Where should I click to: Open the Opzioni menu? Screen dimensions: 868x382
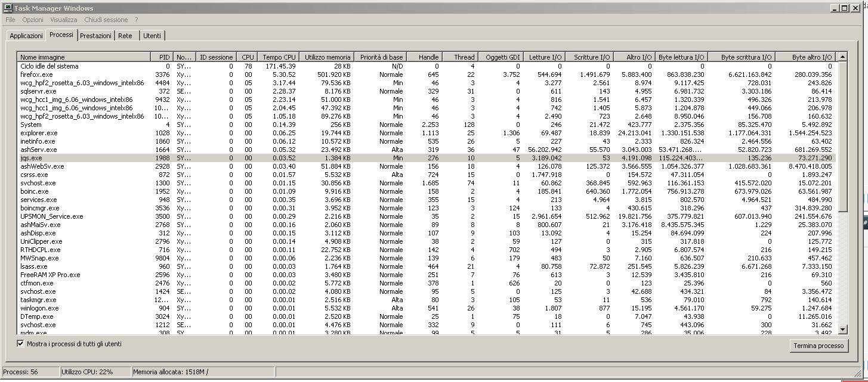pos(33,20)
